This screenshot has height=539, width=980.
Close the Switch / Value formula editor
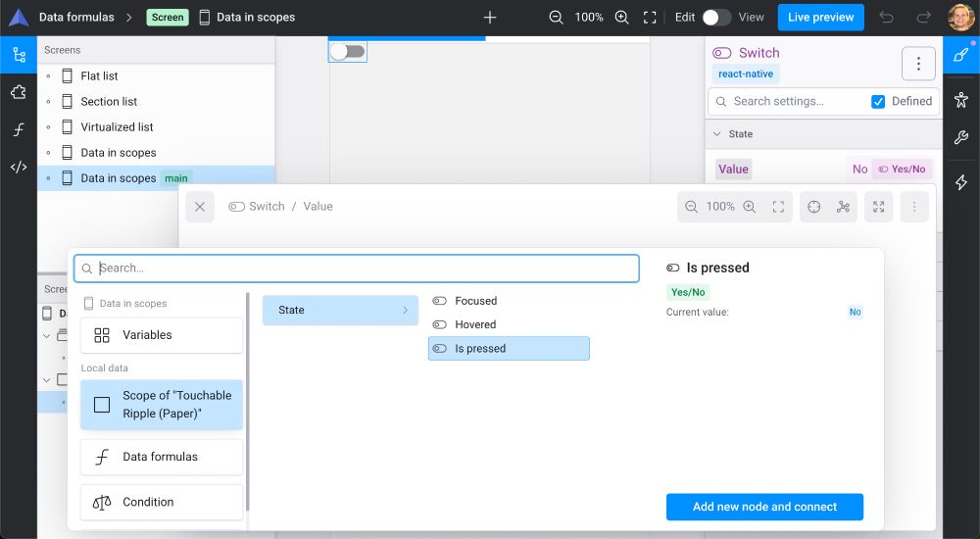pyautogui.click(x=200, y=207)
